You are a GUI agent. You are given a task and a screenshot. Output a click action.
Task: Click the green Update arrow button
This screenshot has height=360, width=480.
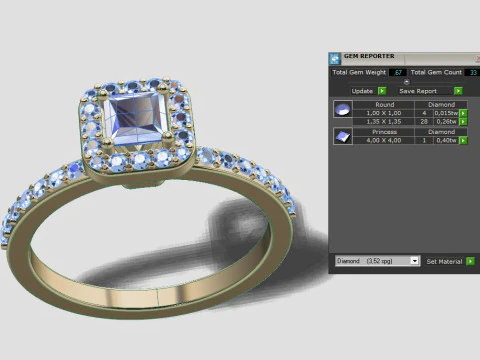382,91
